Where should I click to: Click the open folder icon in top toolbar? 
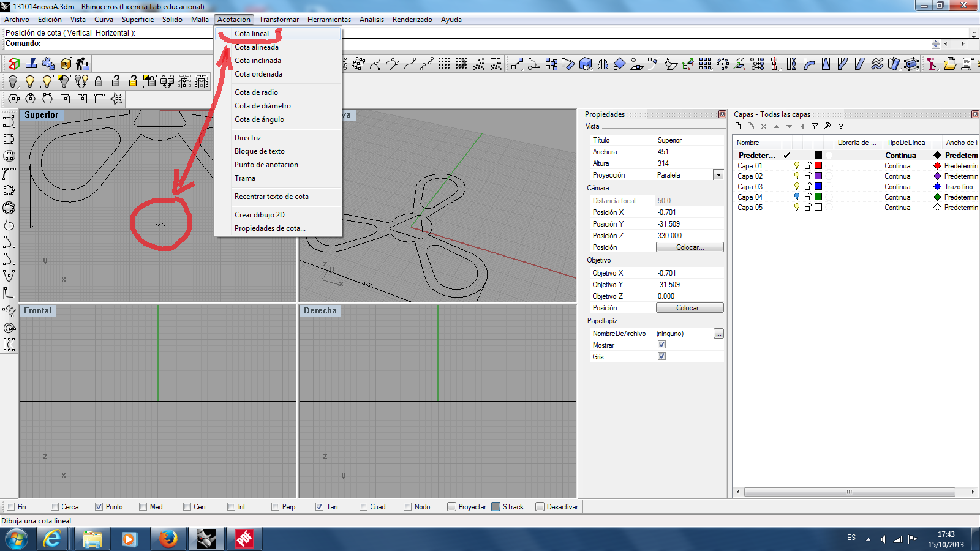[950, 64]
